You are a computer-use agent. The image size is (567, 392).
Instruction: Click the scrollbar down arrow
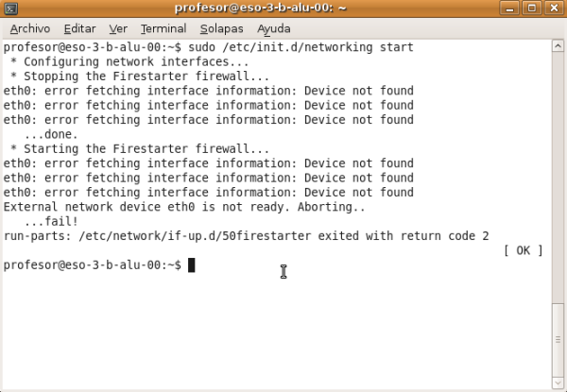tap(558, 383)
